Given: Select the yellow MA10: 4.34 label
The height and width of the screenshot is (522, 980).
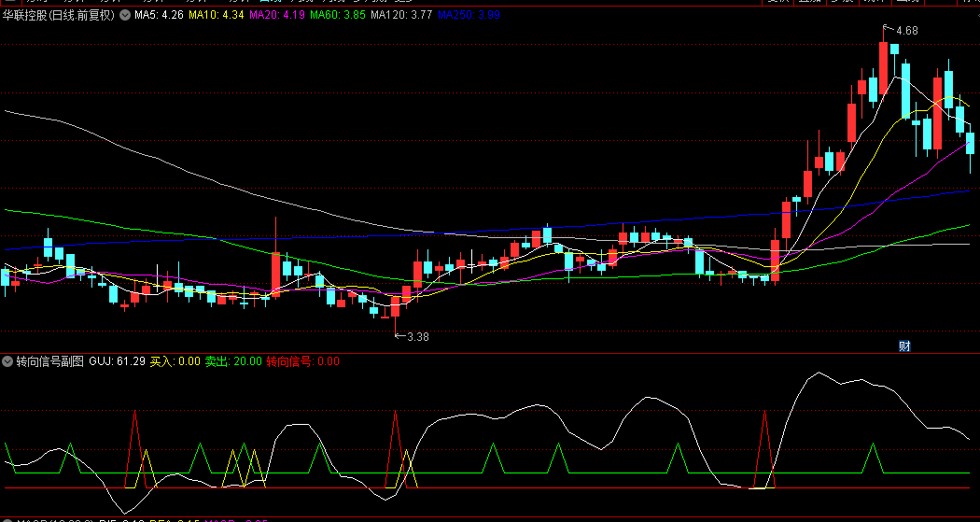Looking at the screenshot, I should (217, 15).
